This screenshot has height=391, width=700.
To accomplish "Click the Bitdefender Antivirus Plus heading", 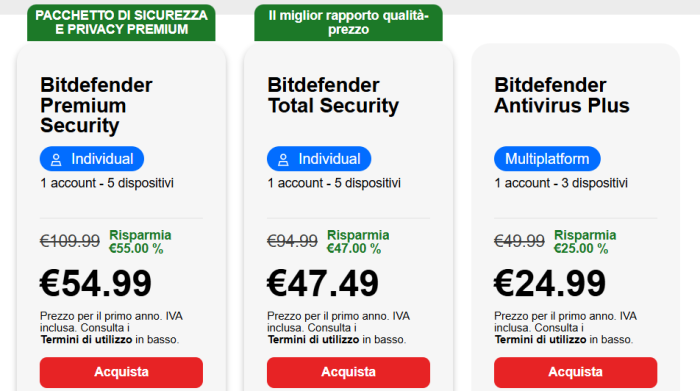I will (x=562, y=96).
